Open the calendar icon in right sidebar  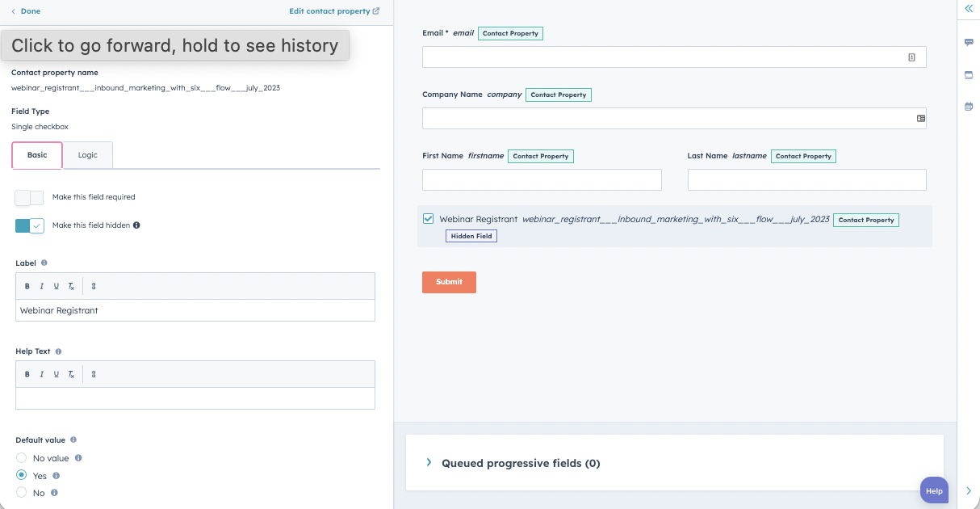969,107
